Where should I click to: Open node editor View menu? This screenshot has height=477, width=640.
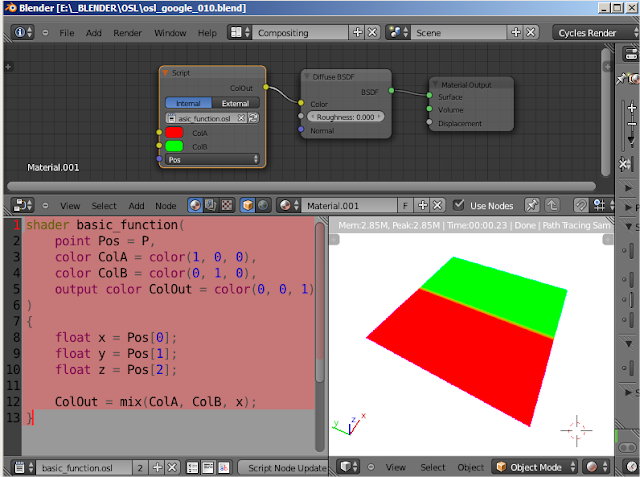[x=70, y=206]
